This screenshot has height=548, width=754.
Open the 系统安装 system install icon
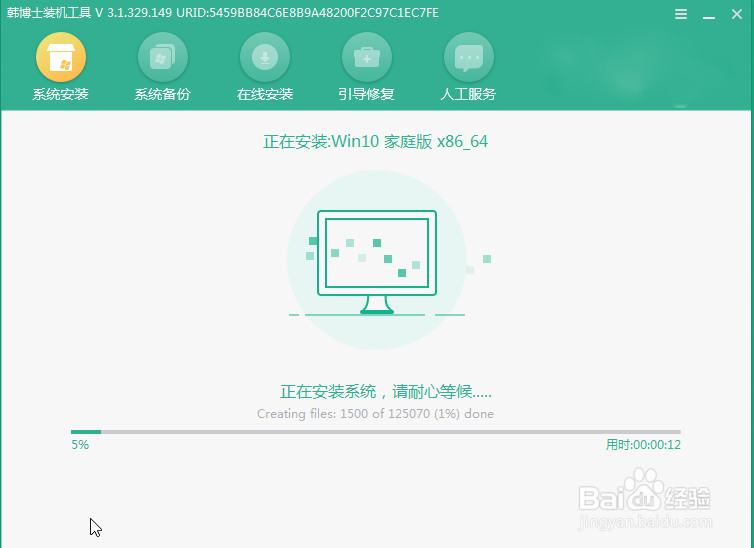(61, 57)
